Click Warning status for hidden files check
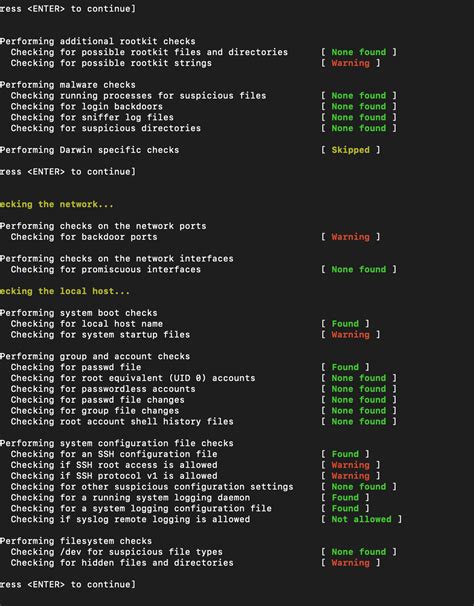This screenshot has width=474, height=606. 350,563
